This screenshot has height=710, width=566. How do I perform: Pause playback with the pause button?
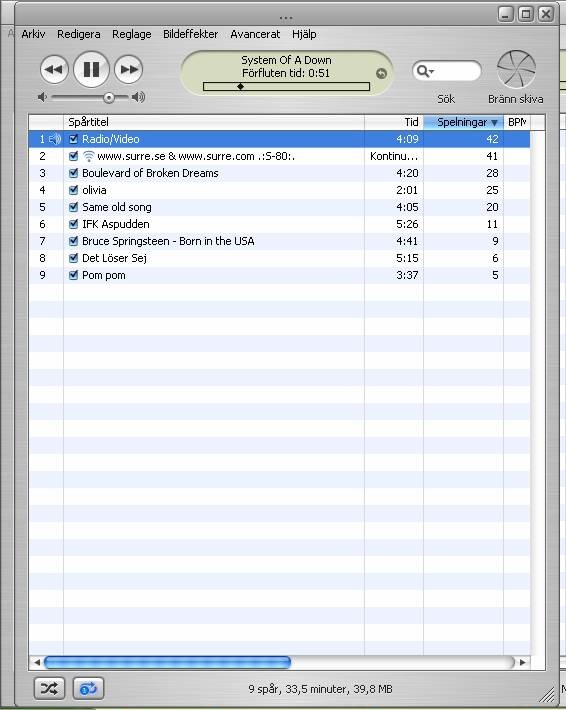pos(91,69)
